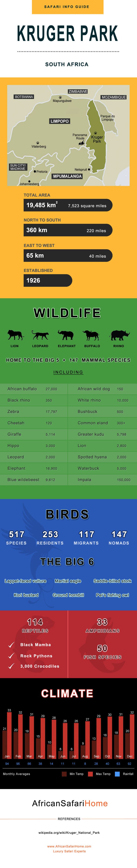Click the Rainfall legend blue swatch
137x868 pixels.
[117, 774]
